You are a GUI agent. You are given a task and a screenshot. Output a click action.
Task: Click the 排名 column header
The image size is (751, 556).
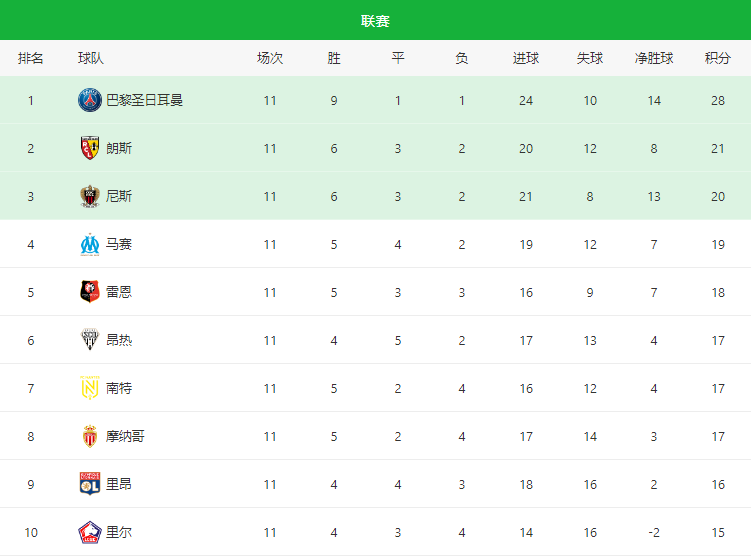[x=31, y=58]
